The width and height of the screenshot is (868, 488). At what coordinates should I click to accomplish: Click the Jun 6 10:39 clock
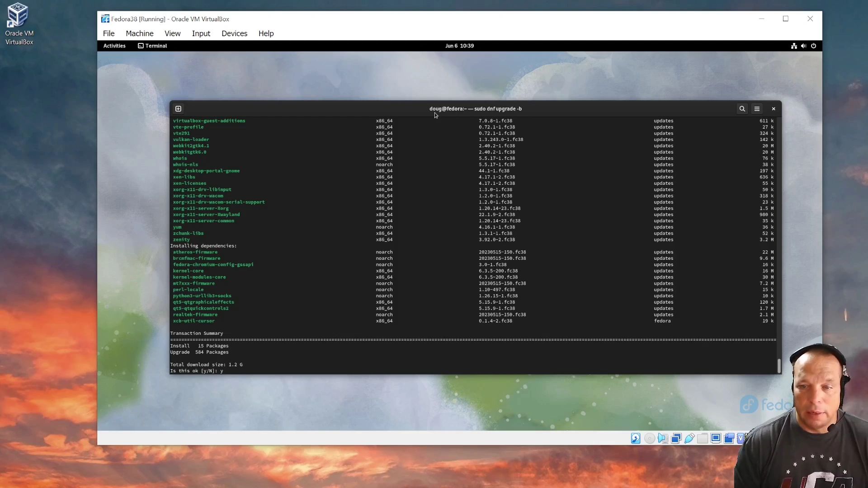459,46
